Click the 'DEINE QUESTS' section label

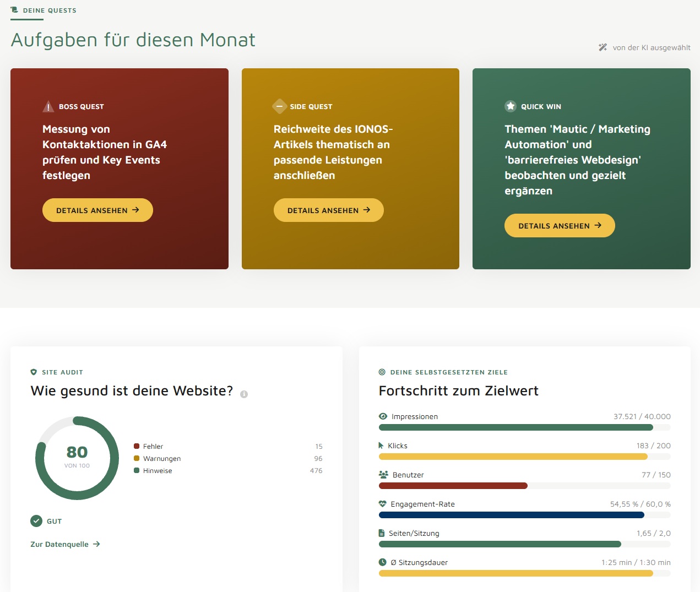(50, 10)
